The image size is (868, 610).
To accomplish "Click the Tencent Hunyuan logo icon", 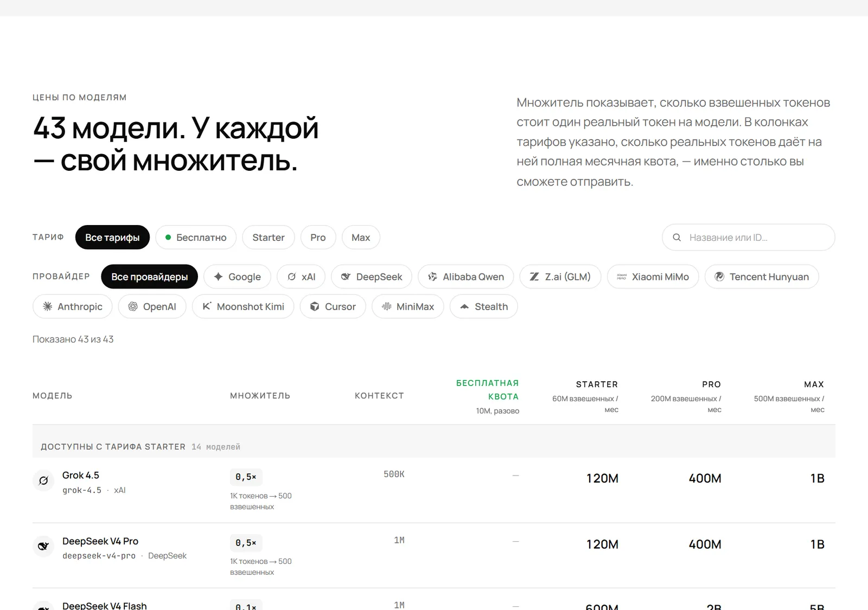I will [x=719, y=277].
